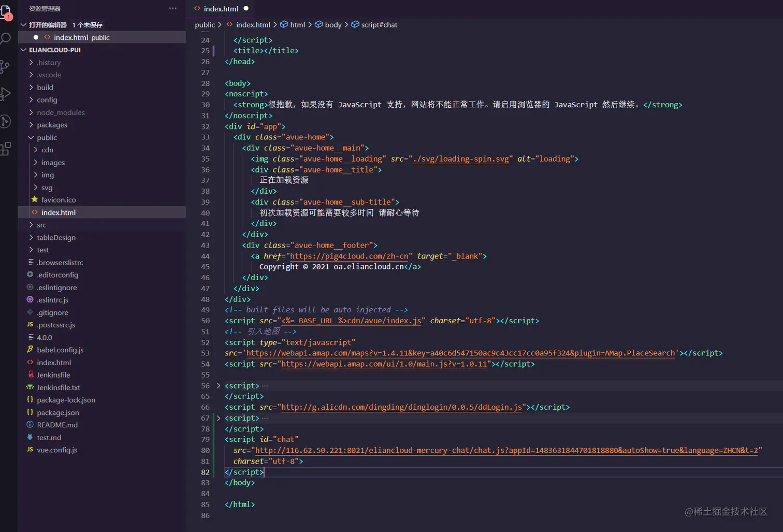Expand the svg folder
Screen dimensions: 783x532
point(47,188)
